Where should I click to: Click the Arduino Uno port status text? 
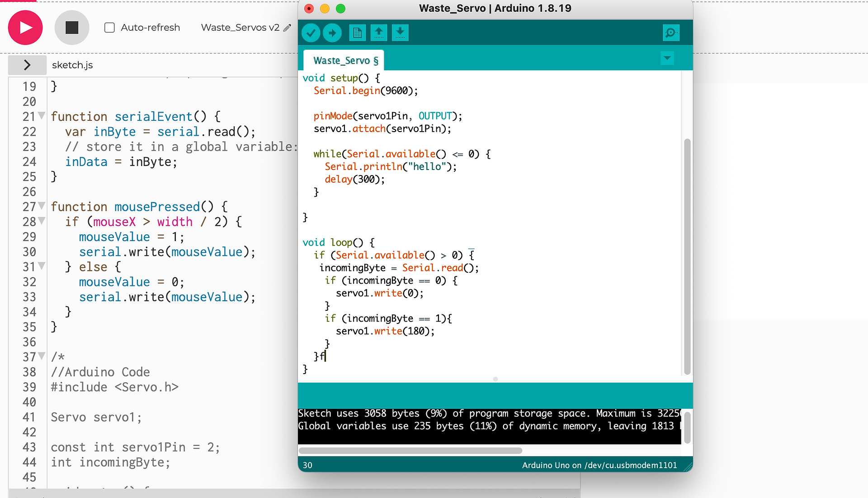pos(599,465)
